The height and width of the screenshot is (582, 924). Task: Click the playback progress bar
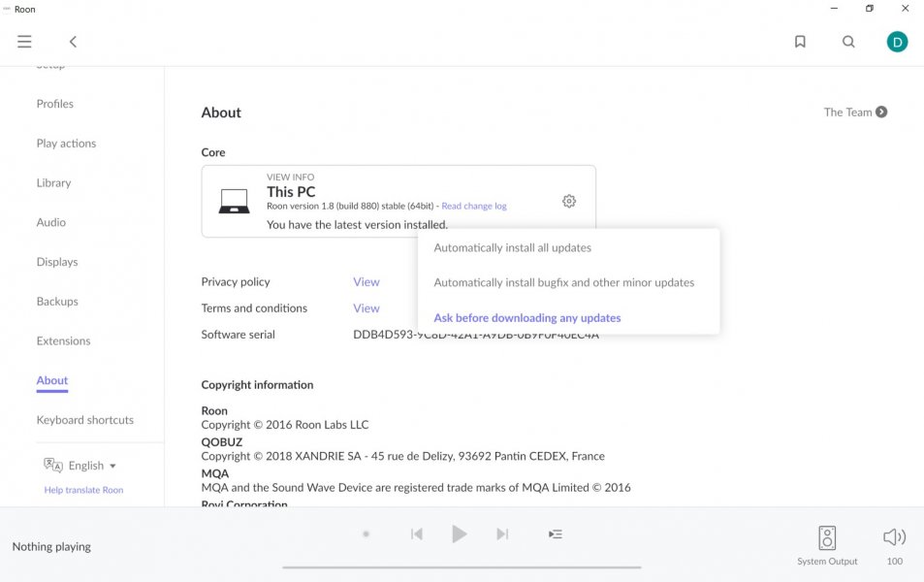[462, 567]
